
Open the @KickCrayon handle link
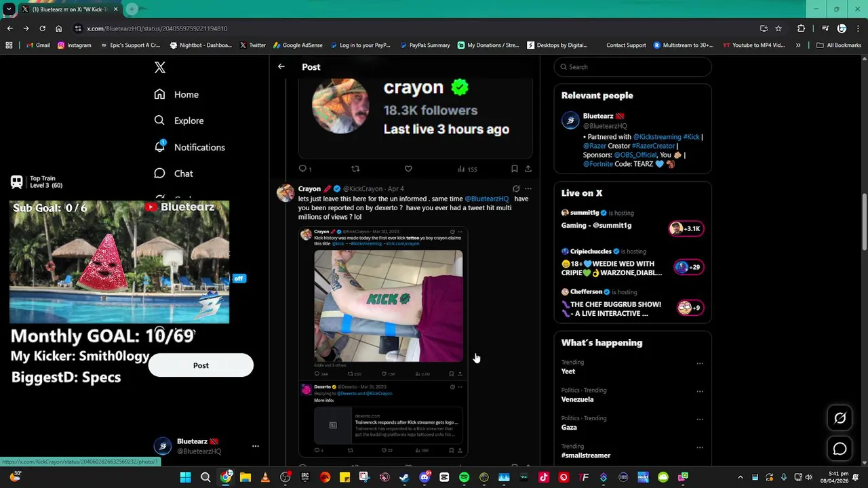coord(363,189)
